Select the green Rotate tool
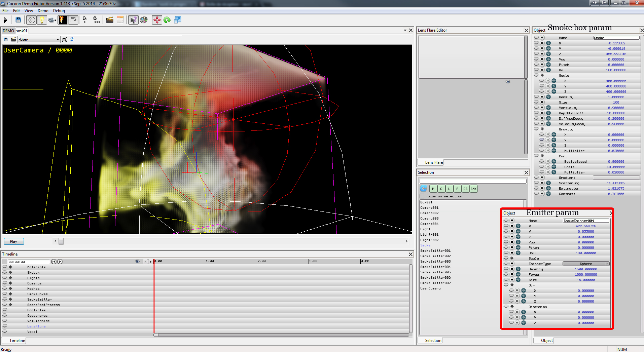 click(167, 20)
